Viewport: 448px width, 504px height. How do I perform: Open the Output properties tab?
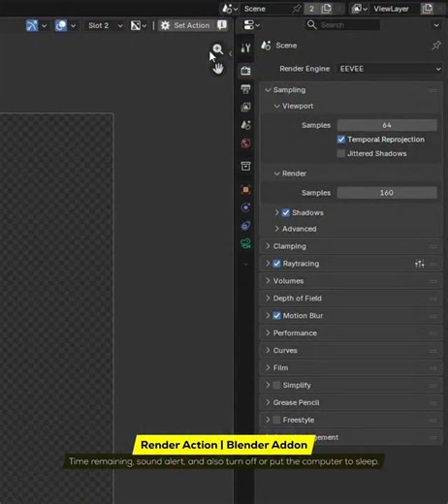point(245,89)
